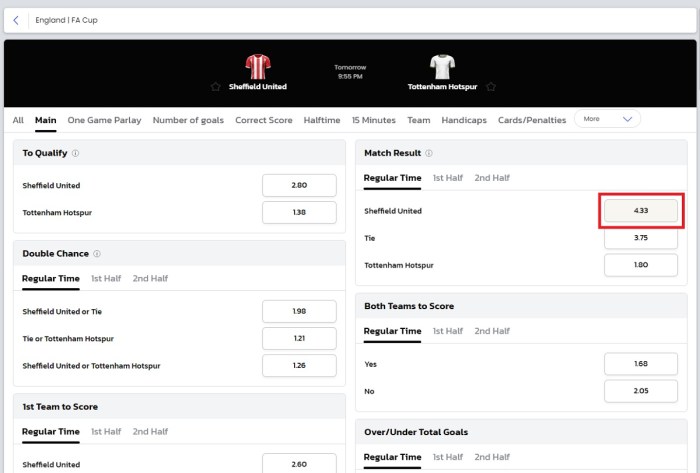Expand the More markets dropdown
Viewport: 700px width, 473px height.
point(607,119)
